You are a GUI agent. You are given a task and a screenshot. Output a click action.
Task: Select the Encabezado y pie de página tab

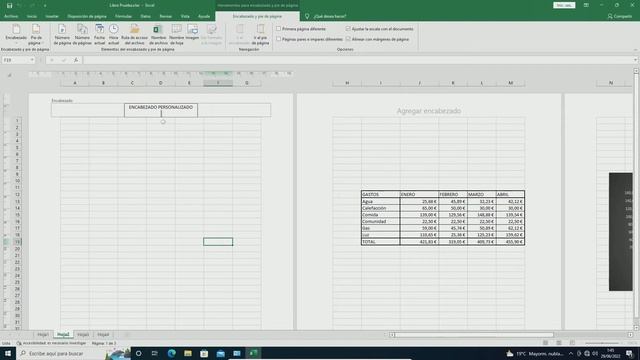coord(257,16)
